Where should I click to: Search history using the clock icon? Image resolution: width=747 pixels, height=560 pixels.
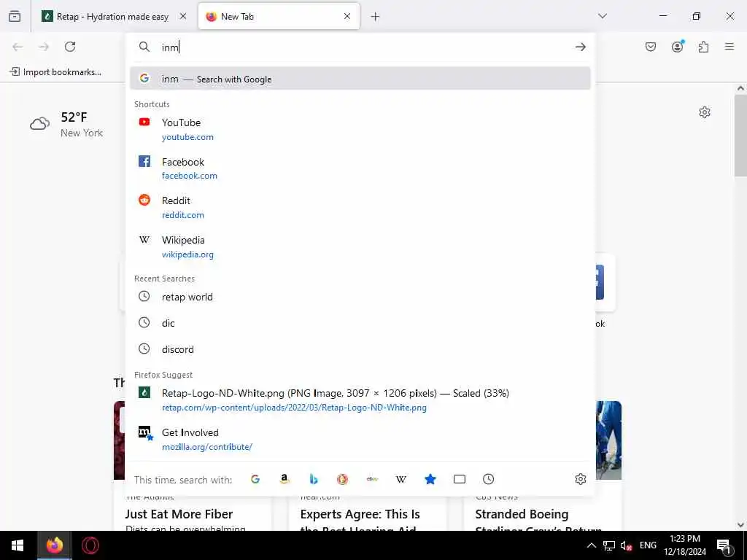coord(488,479)
